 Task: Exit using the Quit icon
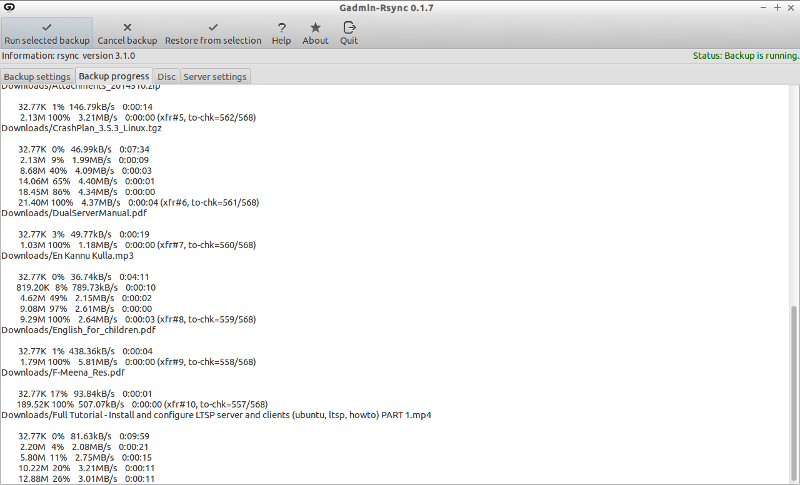pos(349,27)
